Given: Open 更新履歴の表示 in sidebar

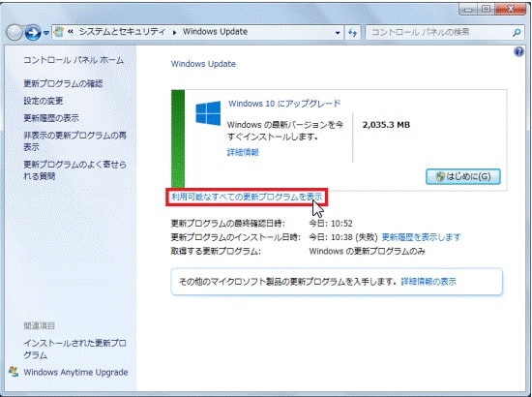Looking at the screenshot, I should click(51, 118).
